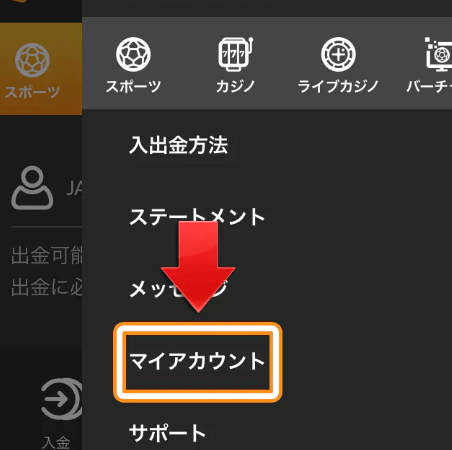Select the Live Casino chip icon
Screen dimensions: 452x450
pyautogui.click(x=338, y=54)
